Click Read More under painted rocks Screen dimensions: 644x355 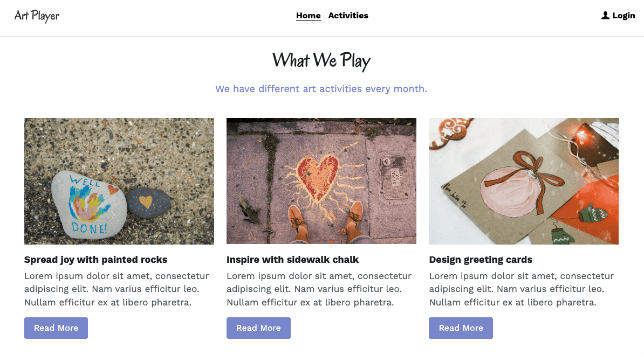[56, 328]
